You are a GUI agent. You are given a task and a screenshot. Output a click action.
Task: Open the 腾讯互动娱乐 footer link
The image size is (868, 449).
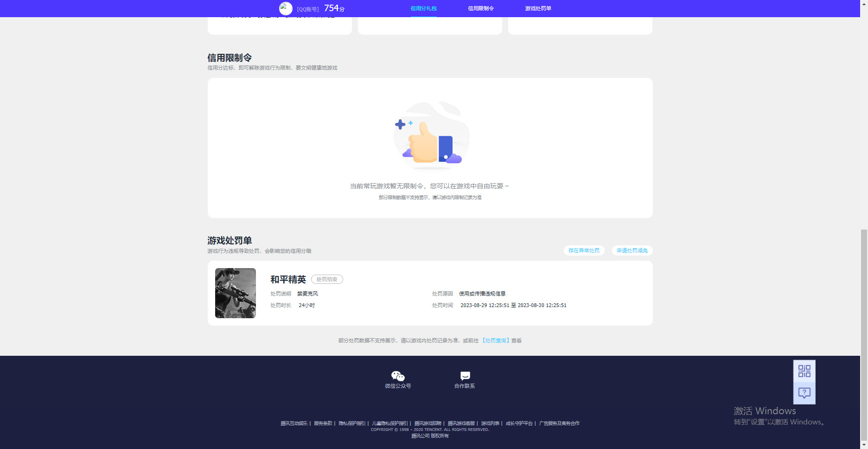(x=294, y=423)
